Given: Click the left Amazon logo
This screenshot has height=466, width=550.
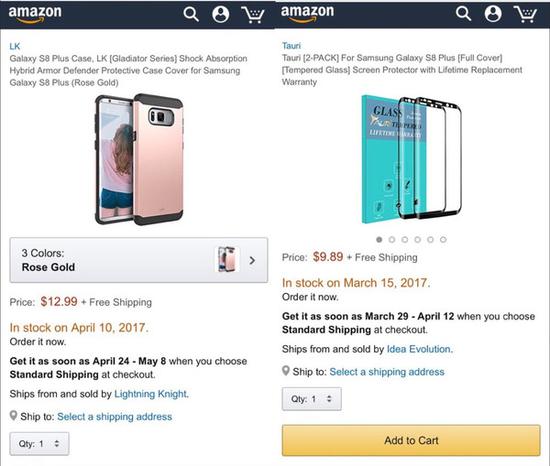Looking at the screenshot, I should [x=35, y=14].
